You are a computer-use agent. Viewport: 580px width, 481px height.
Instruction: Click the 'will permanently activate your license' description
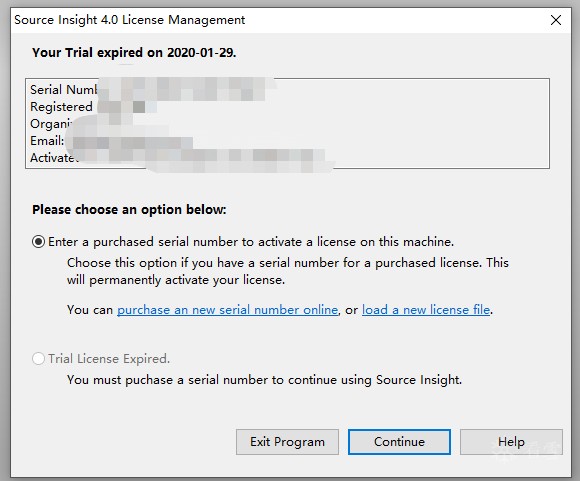pyautogui.click(x=176, y=280)
